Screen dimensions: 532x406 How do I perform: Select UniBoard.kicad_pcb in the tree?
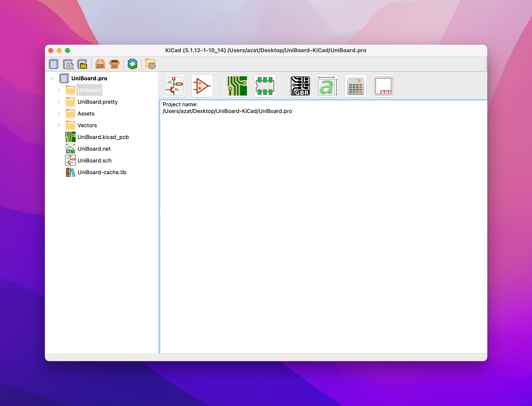tap(103, 137)
